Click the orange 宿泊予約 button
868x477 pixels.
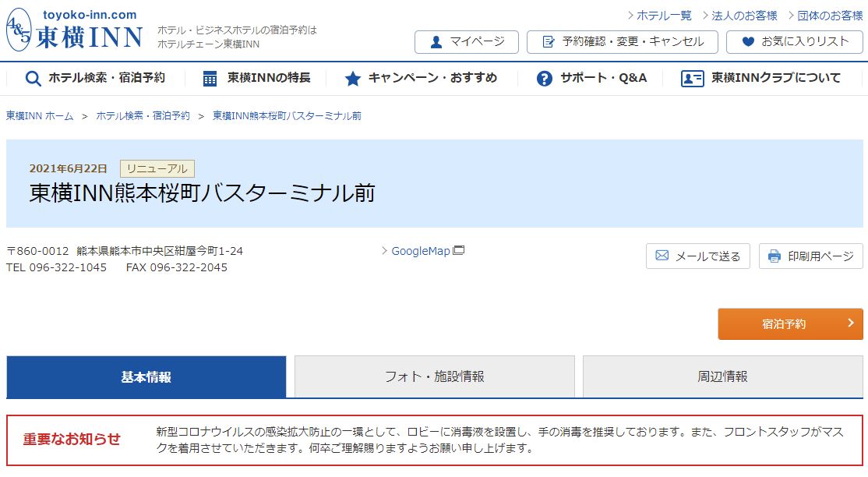tap(791, 324)
